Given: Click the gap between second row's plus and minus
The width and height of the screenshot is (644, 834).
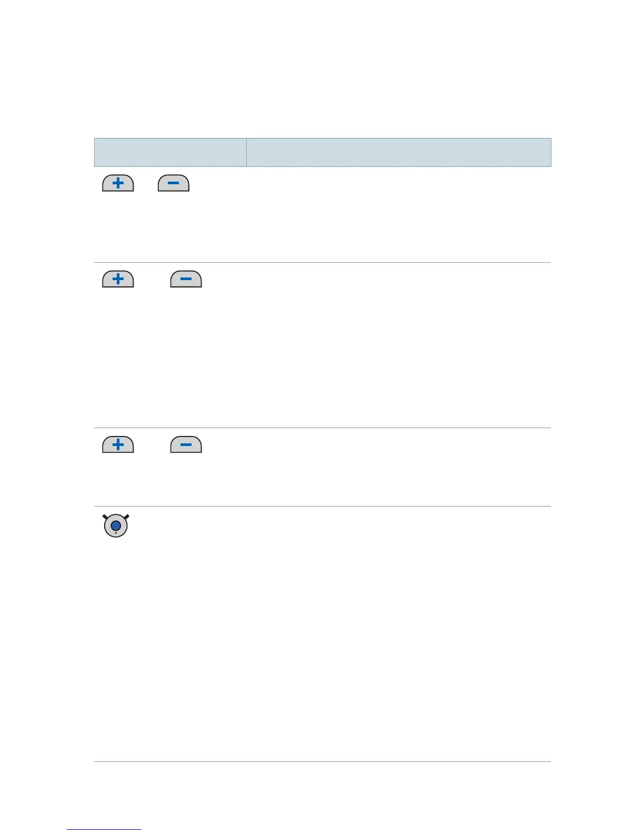Looking at the screenshot, I should (152, 279).
